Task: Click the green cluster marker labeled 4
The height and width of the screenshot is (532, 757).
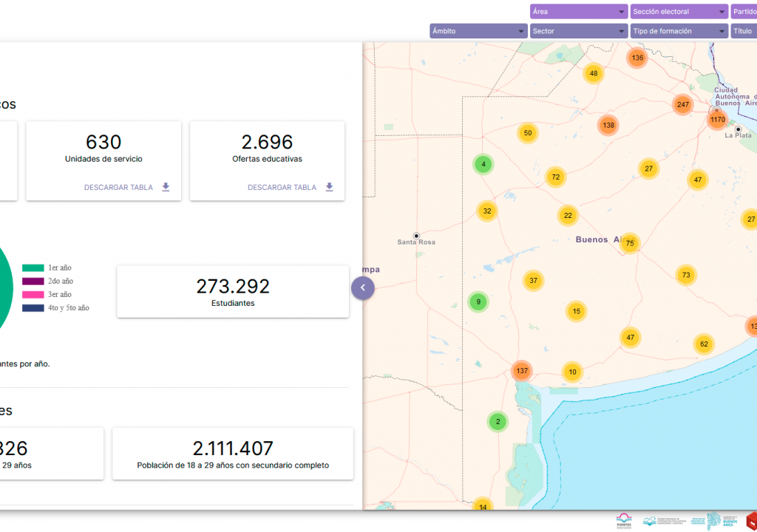Action: click(483, 164)
